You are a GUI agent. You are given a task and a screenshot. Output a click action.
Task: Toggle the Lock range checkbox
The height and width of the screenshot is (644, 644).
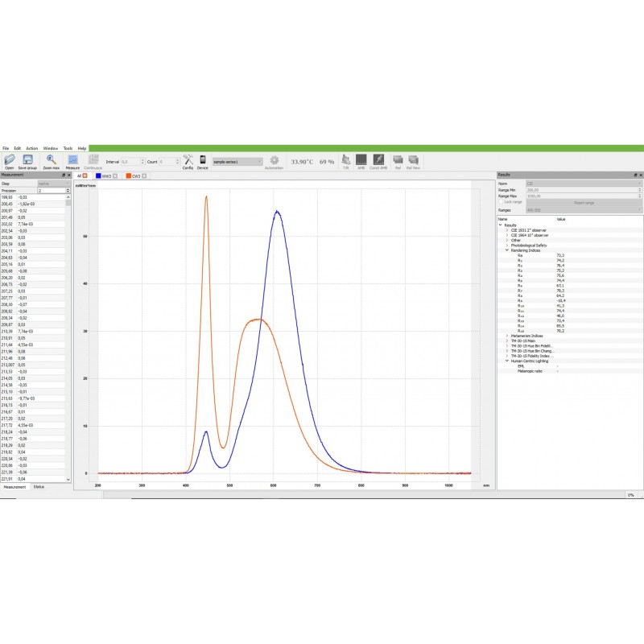tap(502, 201)
